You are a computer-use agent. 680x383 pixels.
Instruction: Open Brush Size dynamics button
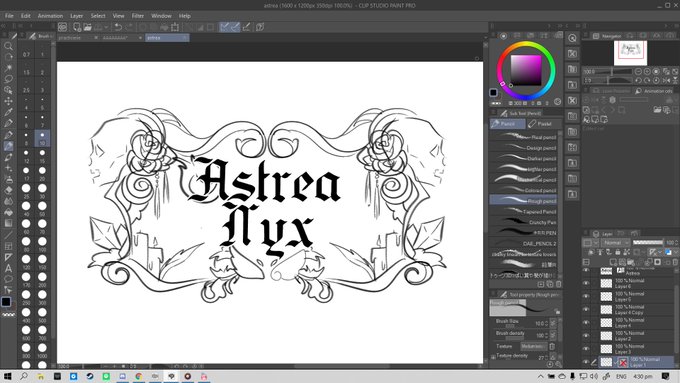tap(553, 323)
